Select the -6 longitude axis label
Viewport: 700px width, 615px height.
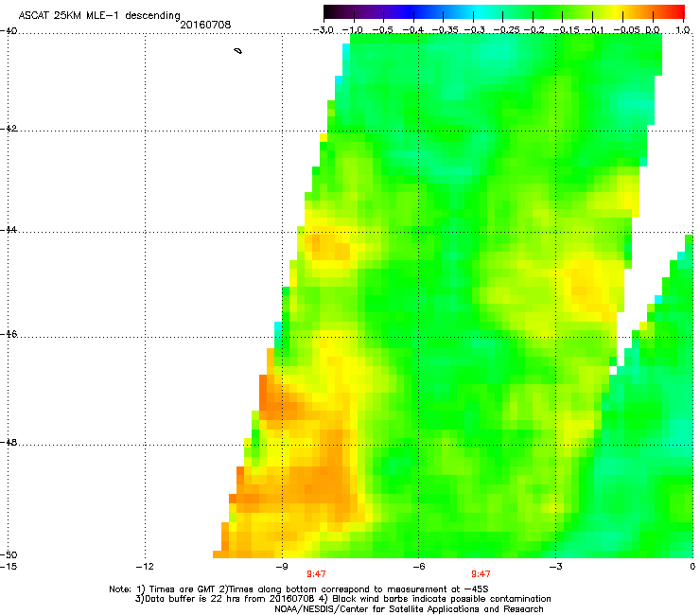tap(419, 567)
